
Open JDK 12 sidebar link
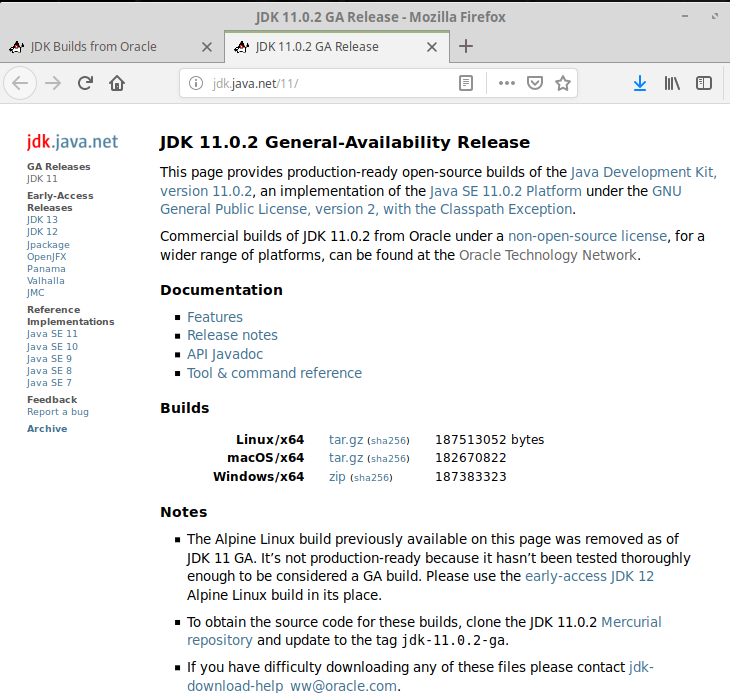(x=42, y=232)
